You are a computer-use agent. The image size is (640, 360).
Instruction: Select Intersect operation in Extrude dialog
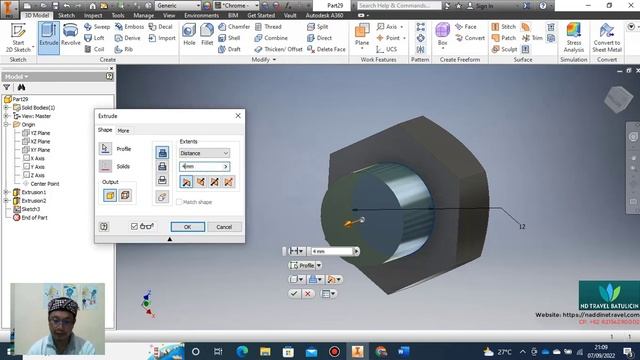(162, 180)
